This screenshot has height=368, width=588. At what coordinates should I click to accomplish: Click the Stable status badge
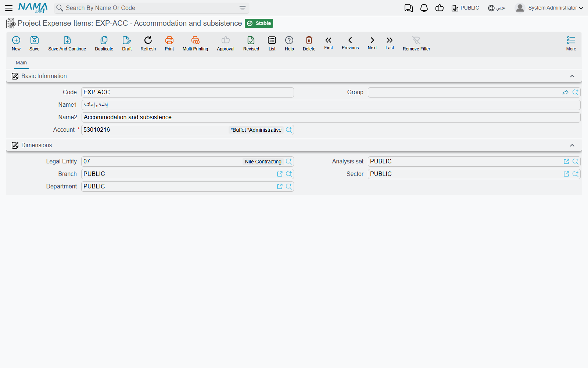(259, 24)
